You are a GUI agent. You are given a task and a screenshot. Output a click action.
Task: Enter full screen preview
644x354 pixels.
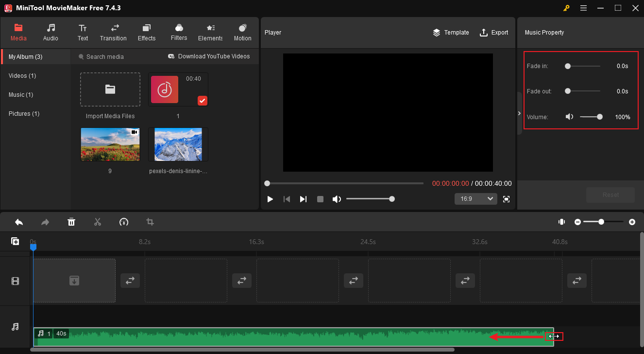[x=507, y=199]
